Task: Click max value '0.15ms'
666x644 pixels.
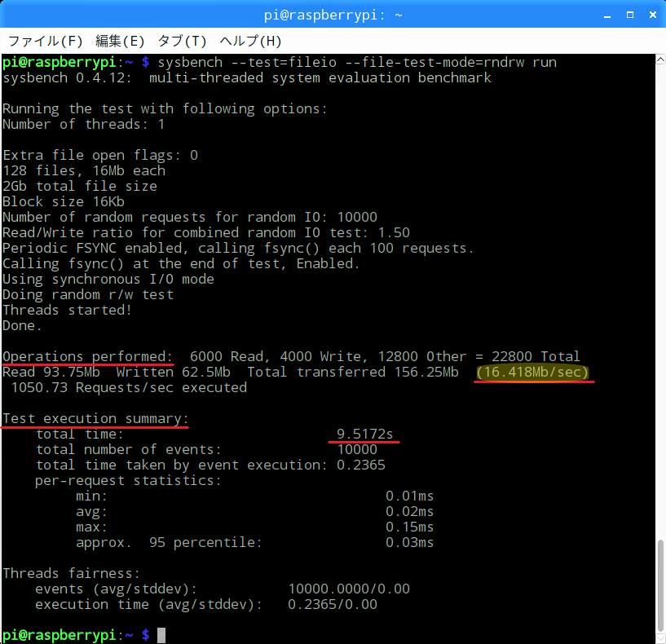Action: coord(410,527)
